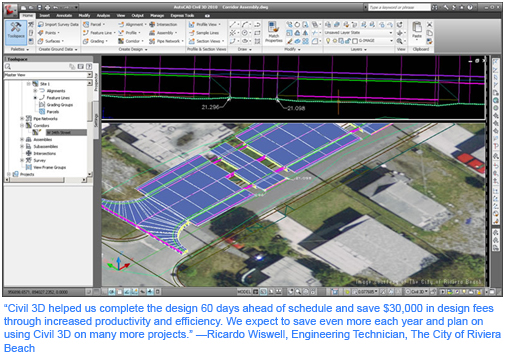Select Feature Lines in the tree
The width and height of the screenshot is (505, 360).
(x=58, y=98)
